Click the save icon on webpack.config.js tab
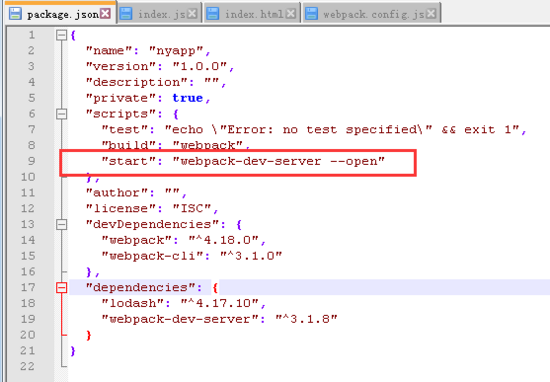Screen dimensions: 550x382 click(x=311, y=14)
